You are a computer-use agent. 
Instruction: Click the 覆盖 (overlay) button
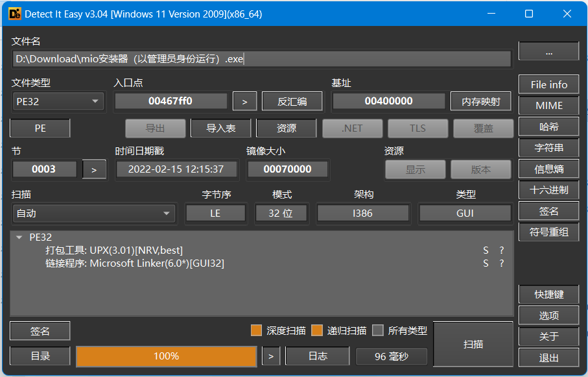pos(483,128)
